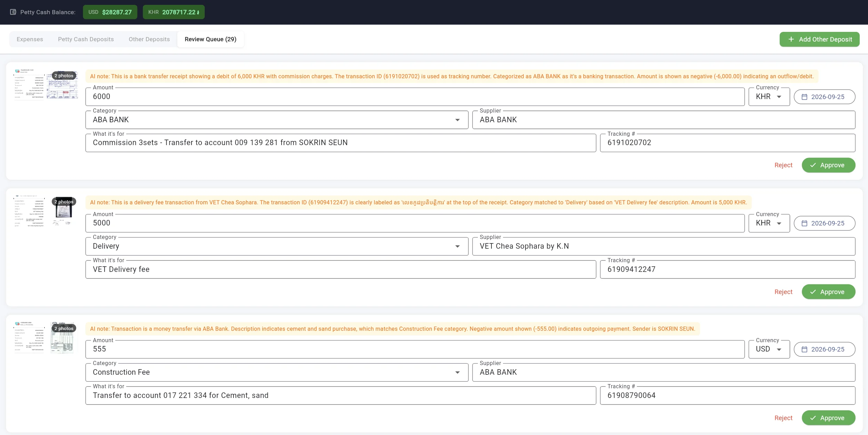868x435 pixels.
Task: Click the Amount field containing 6000
Action: click(415, 97)
